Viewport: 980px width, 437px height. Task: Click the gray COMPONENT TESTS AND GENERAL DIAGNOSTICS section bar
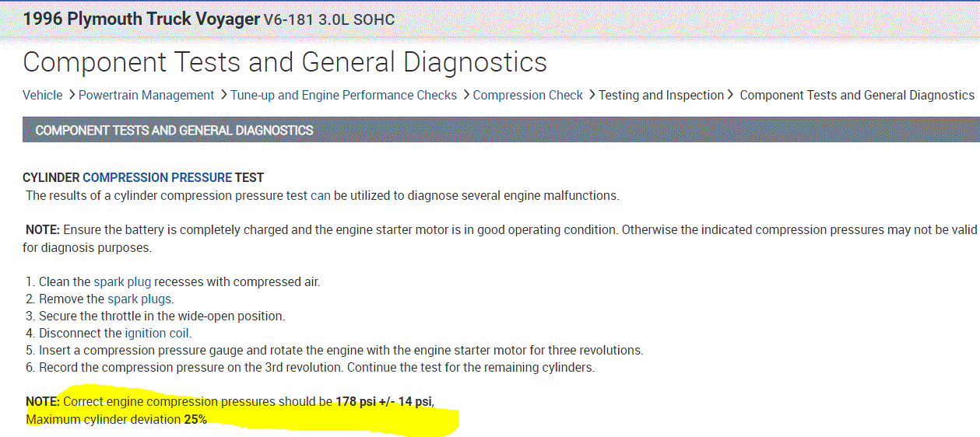(498, 130)
